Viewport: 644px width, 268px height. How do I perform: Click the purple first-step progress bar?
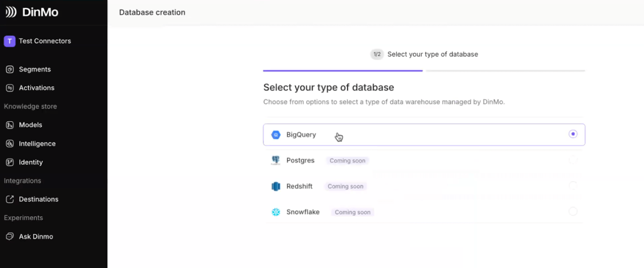click(x=343, y=71)
